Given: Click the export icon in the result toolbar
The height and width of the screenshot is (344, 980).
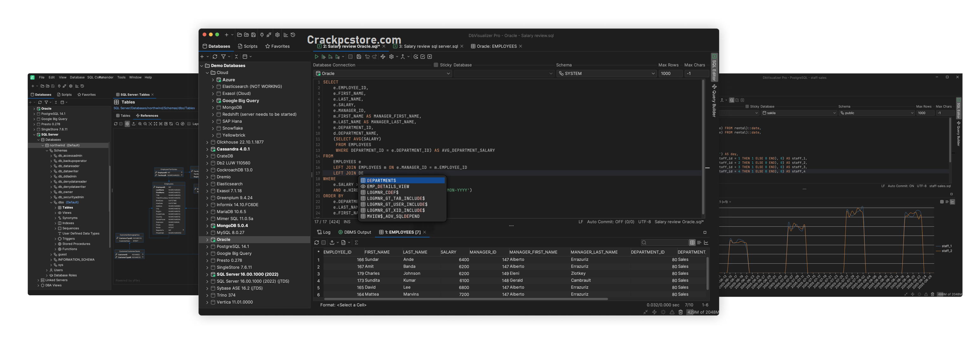Looking at the screenshot, I should pos(332,243).
